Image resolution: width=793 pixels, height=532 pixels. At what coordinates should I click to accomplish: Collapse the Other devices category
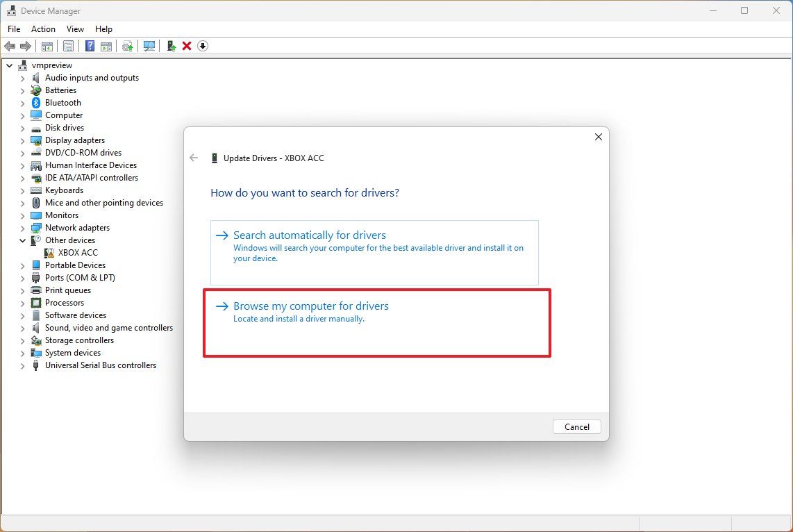point(23,240)
